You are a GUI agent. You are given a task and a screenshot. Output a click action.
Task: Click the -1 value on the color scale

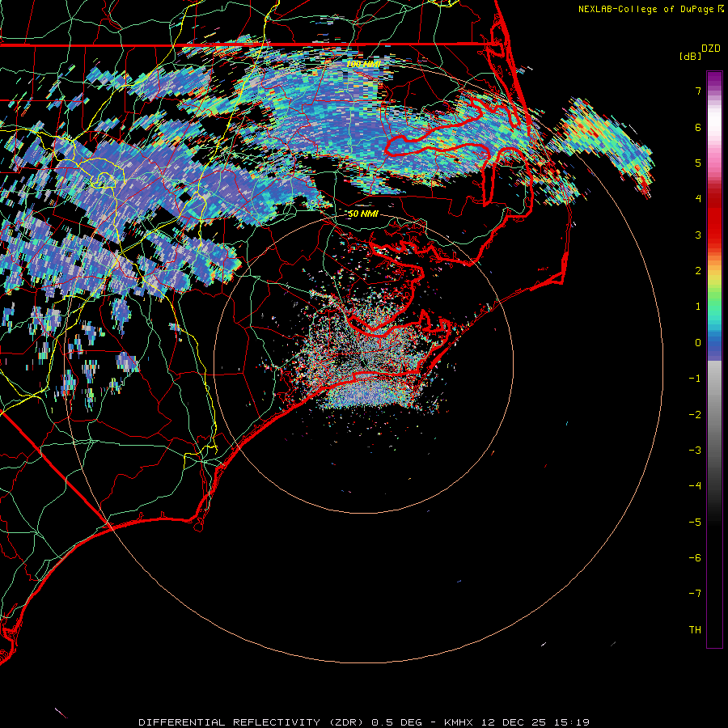coord(695,379)
